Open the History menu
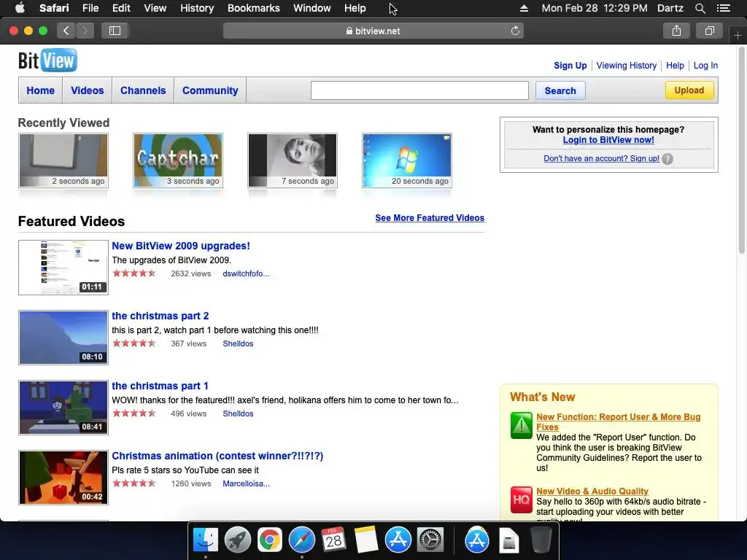 (x=197, y=8)
